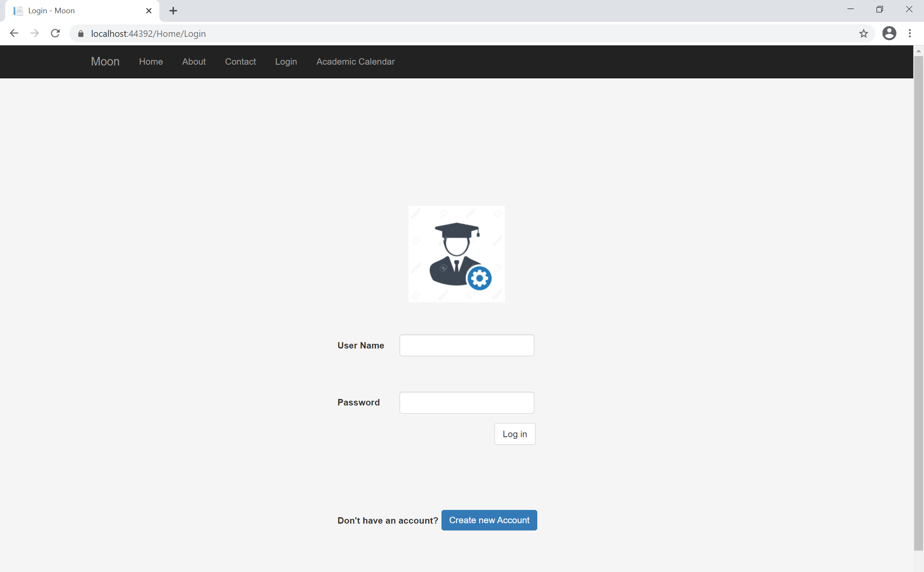Viewport: 924px width, 572px height.
Task: Select Academic Calendar in the navbar
Action: click(355, 62)
